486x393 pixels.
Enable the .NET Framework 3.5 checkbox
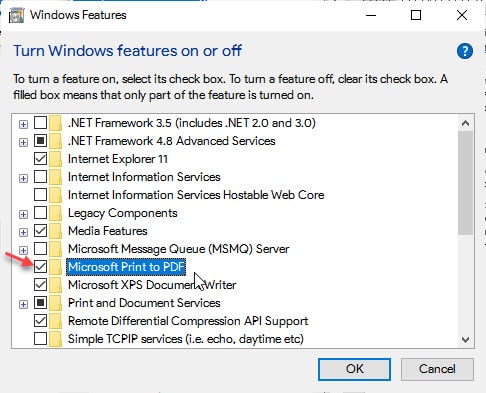[x=40, y=123]
